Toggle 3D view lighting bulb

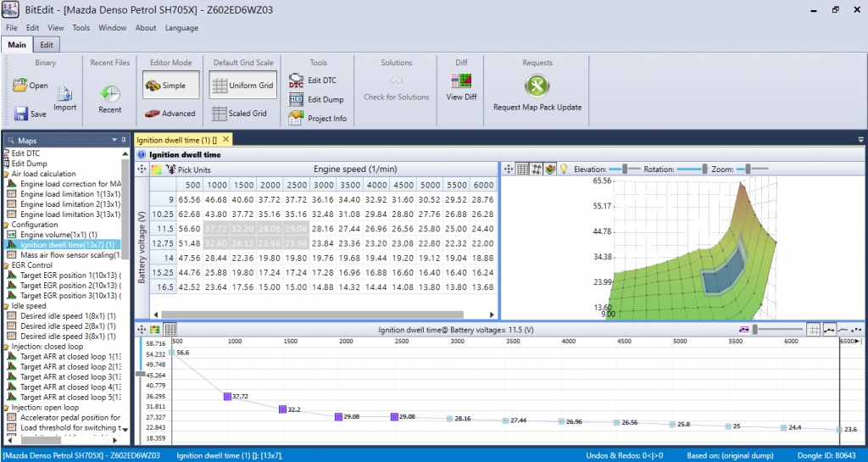[x=564, y=170]
